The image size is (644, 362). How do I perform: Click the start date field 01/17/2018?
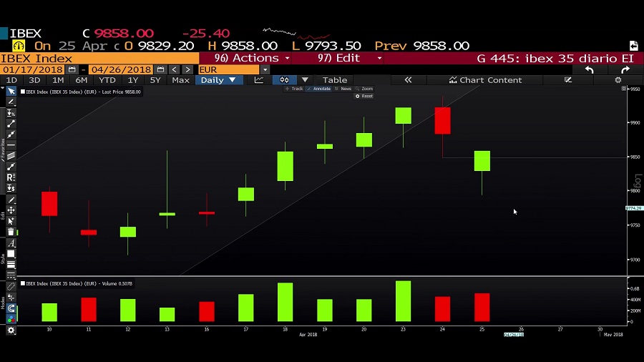[33, 69]
